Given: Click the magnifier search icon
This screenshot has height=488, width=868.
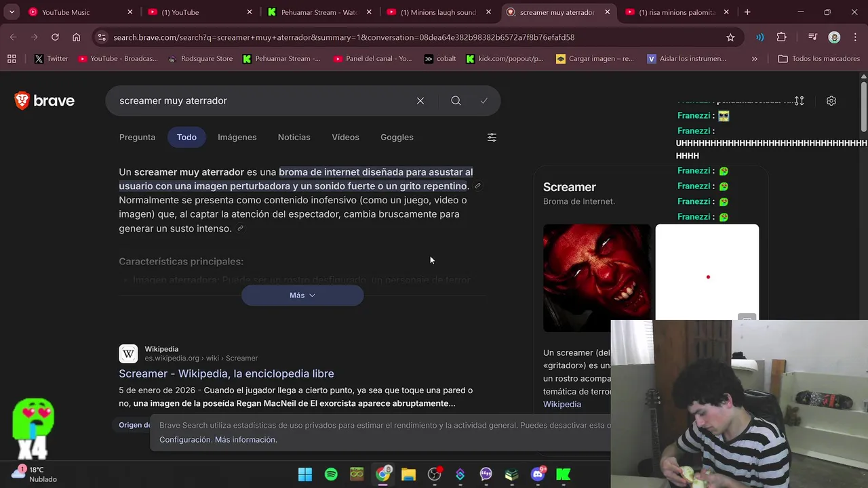Looking at the screenshot, I should tap(456, 101).
